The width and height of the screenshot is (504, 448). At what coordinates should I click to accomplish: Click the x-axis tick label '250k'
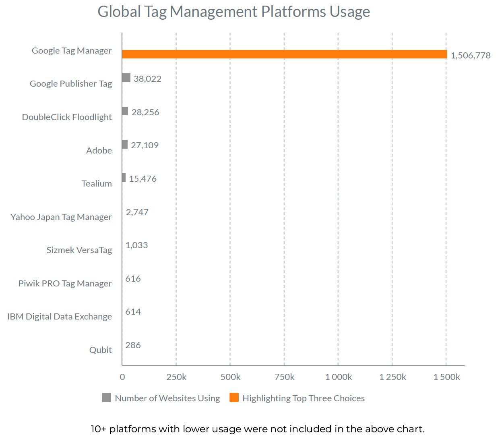(176, 377)
